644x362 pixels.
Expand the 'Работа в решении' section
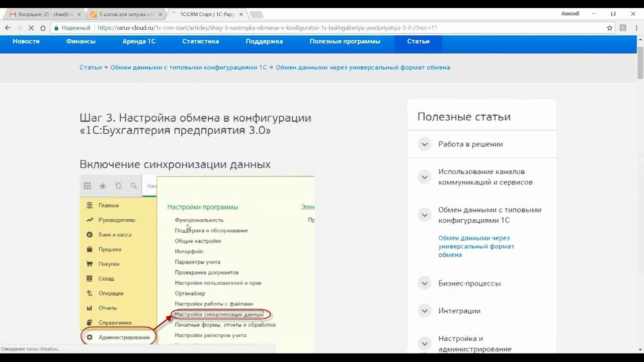[x=425, y=144]
